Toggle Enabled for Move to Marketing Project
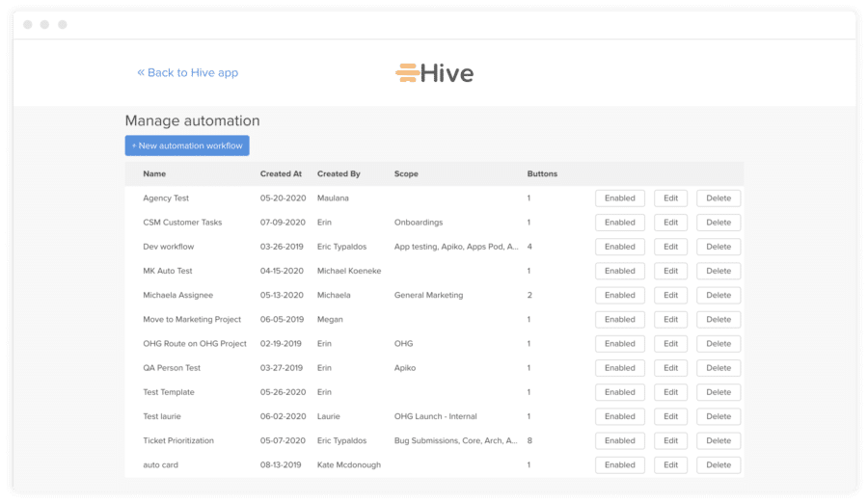 [x=619, y=320]
